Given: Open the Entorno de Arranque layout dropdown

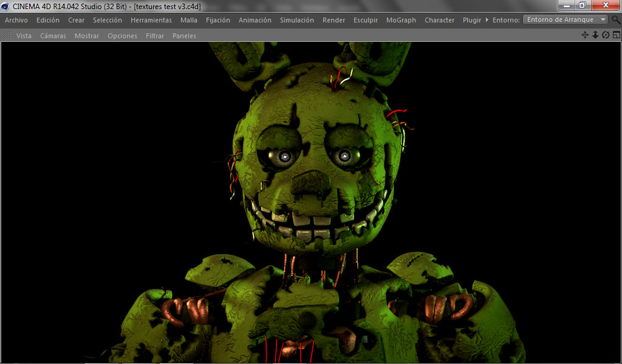Looking at the screenshot, I should tap(566, 19).
